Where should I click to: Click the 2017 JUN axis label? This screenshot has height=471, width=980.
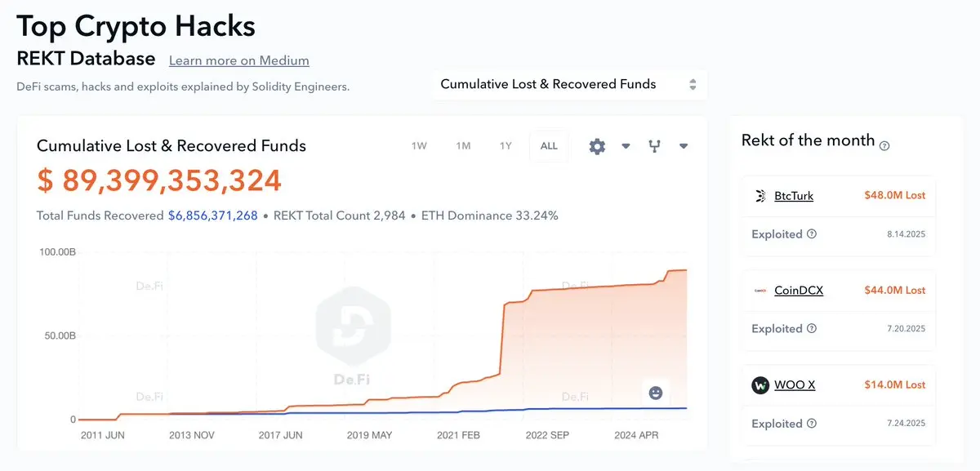281,436
